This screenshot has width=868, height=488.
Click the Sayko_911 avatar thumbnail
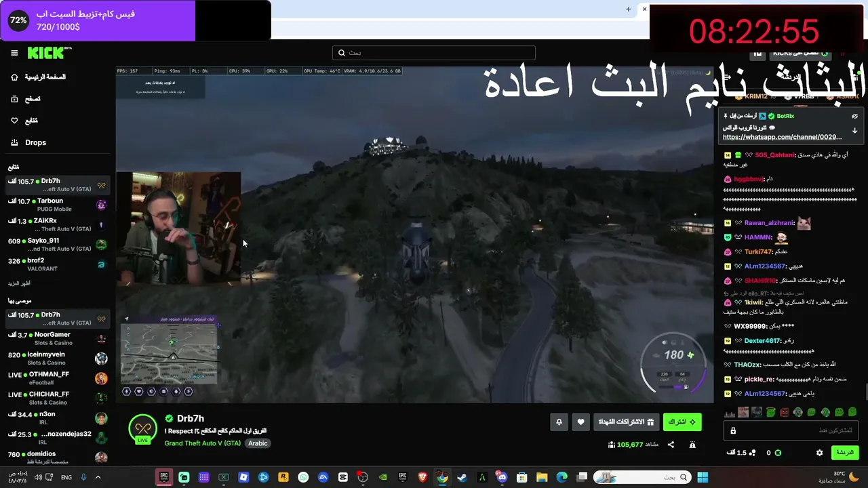101,244
